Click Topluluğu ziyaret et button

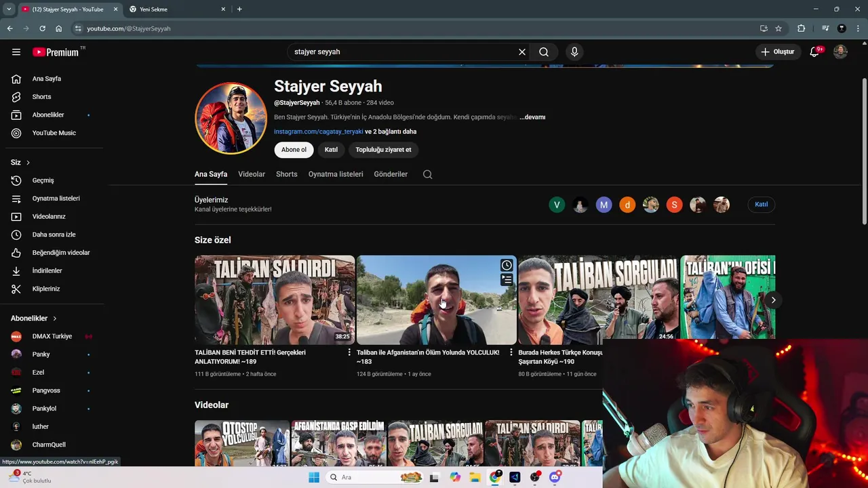[383, 150]
